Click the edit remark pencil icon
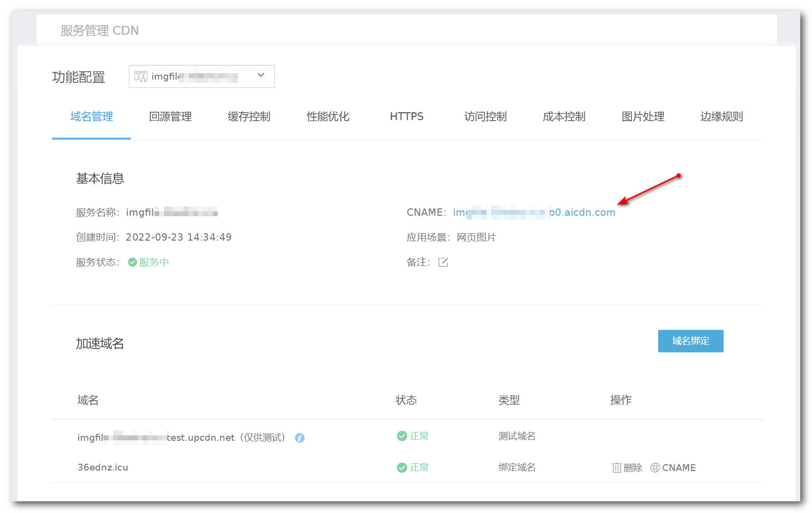The width and height of the screenshot is (812, 513). tap(443, 263)
